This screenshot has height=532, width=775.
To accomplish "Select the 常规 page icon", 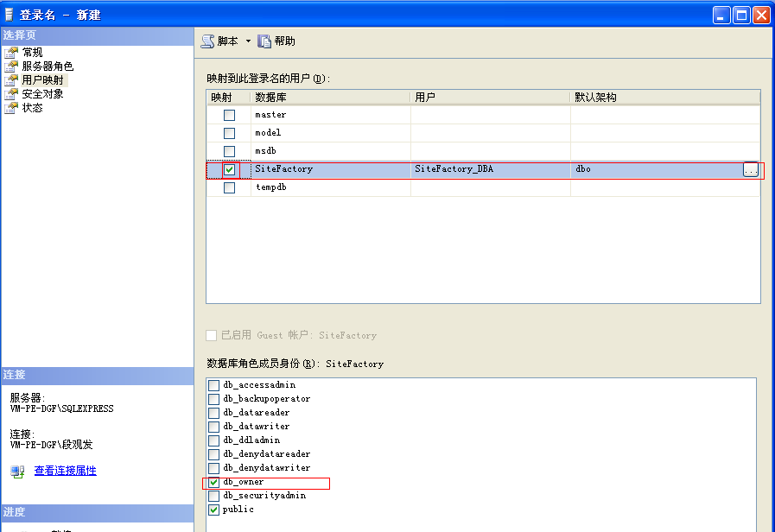I will (11, 53).
